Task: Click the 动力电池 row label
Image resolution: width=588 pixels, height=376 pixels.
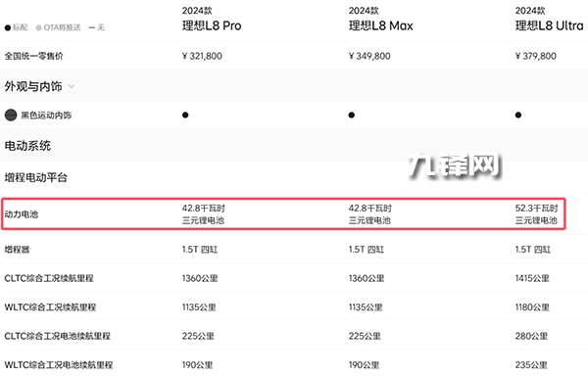Action: tap(22, 214)
